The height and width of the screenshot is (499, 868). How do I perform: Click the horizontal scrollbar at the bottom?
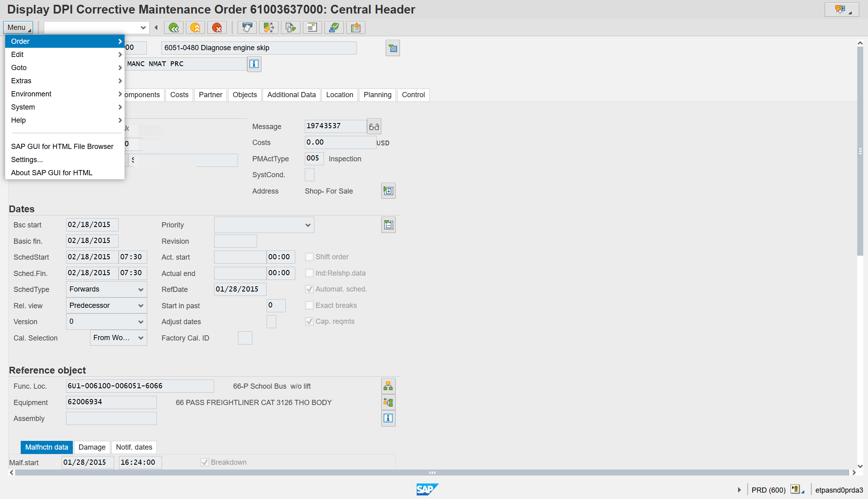(432, 473)
